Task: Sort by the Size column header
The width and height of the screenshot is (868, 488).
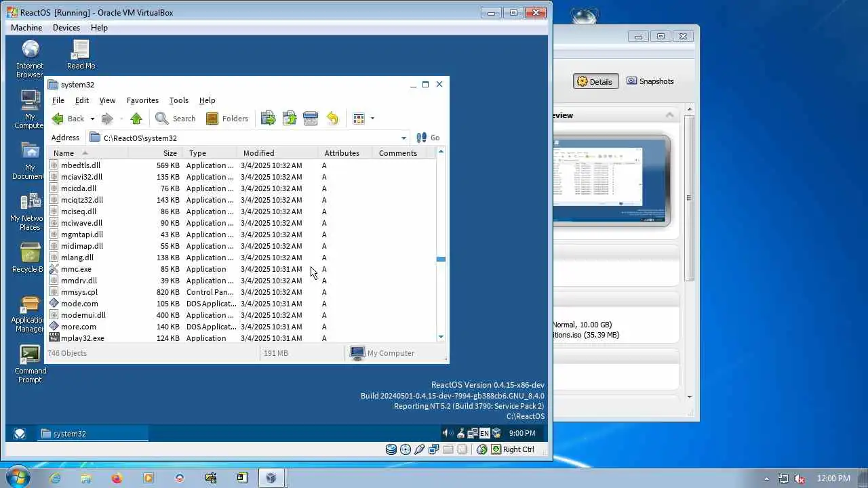Action: coord(157,153)
